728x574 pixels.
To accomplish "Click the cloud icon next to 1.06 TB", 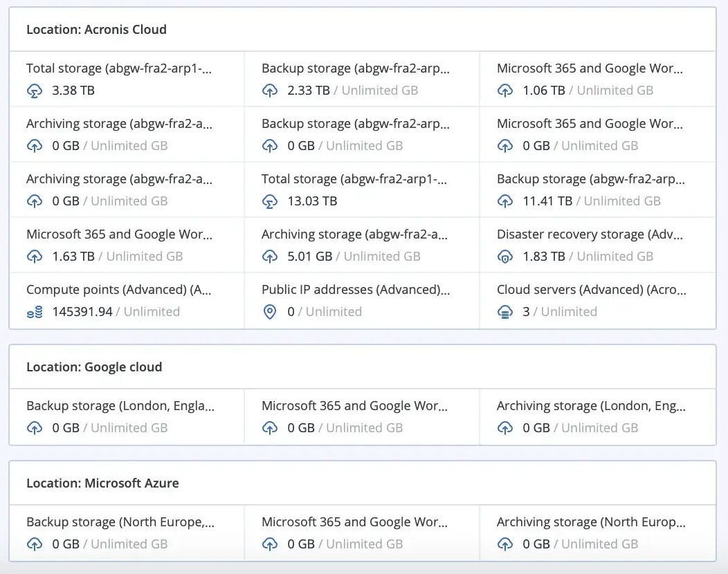I will [x=505, y=91].
